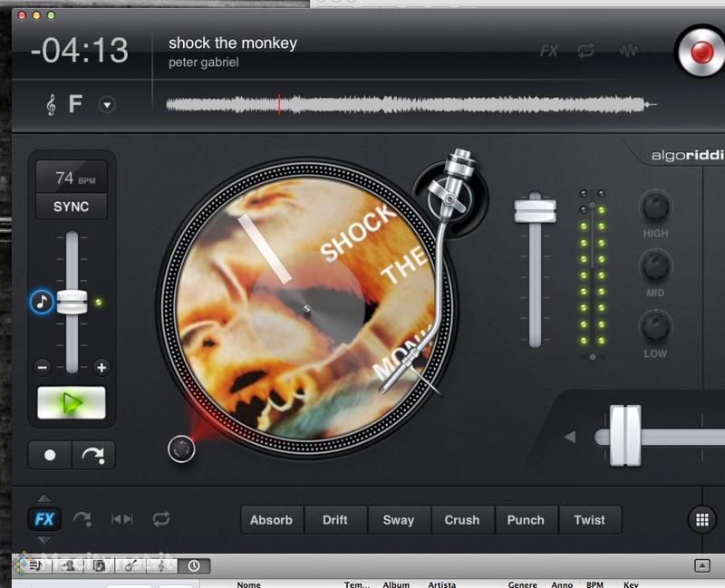The height and width of the screenshot is (588, 725).
Task: Open the musical key F dropdown arrow
Action: tap(107, 105)
